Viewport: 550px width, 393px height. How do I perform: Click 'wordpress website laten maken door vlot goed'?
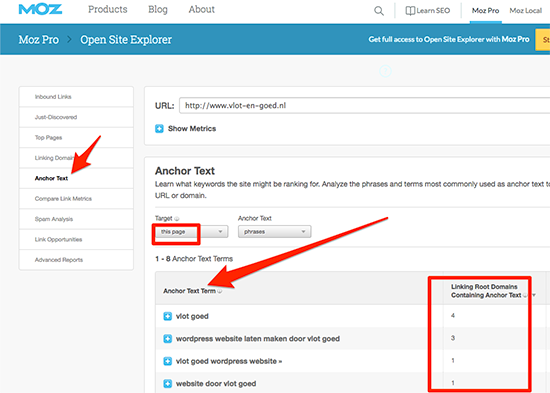pyautogui.click(x=258, y=339)
